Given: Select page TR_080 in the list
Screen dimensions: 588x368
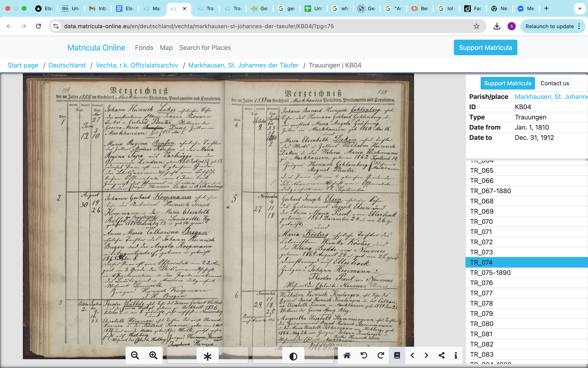Looking at the screenshot, I should 527,324.
